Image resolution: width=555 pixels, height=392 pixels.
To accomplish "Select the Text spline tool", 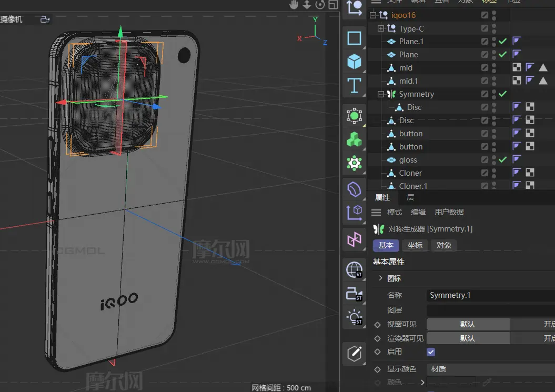I will tap(354, 85).
